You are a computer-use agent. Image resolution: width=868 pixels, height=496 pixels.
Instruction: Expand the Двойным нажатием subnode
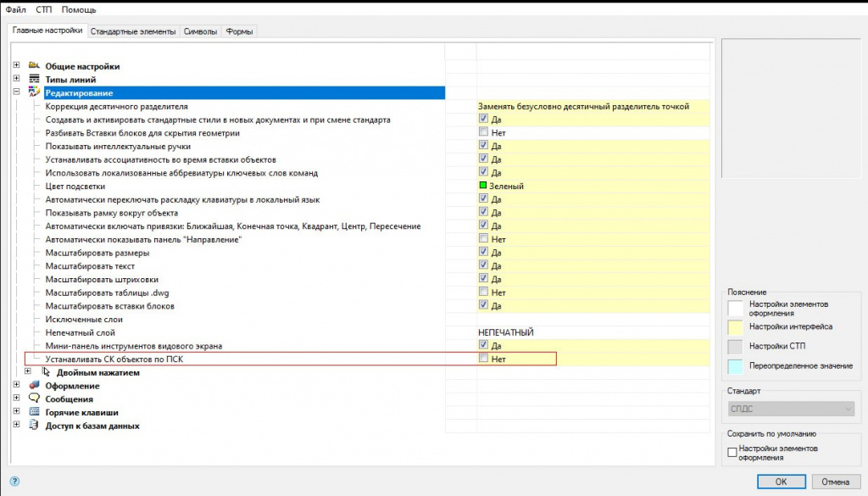pos(28,371)
